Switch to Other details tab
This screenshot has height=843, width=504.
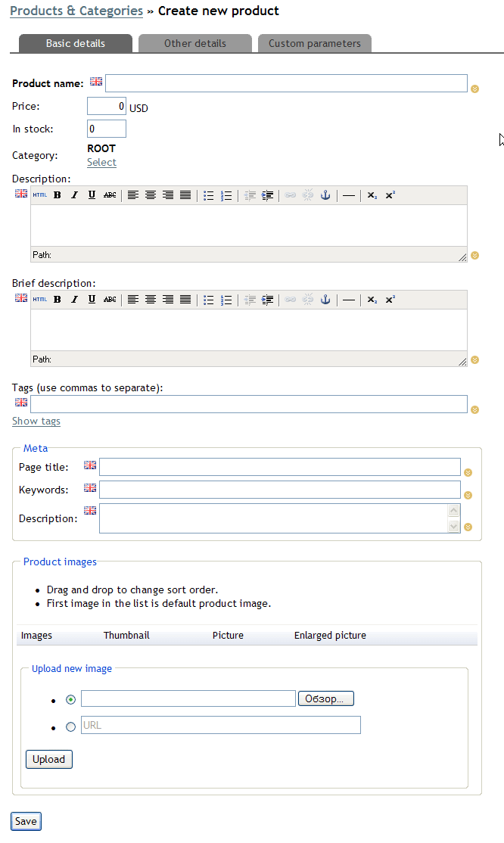194,43
